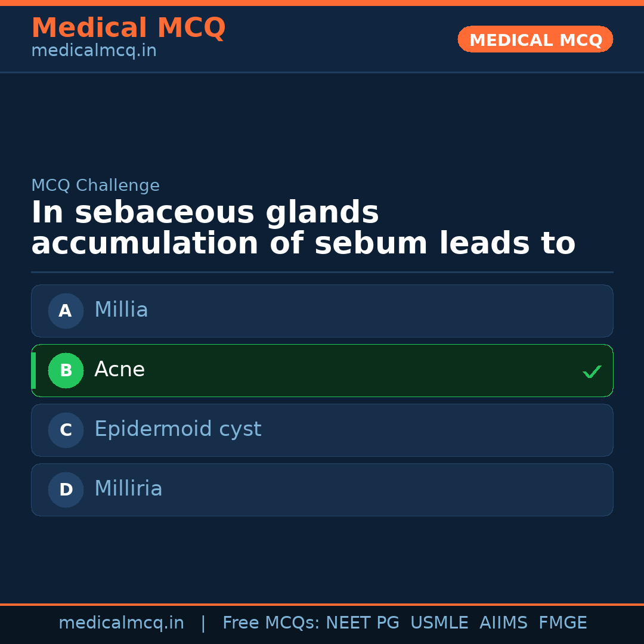The width and height of the screenshot is (644, 644).
Task: Click the A letter circle badge
Action: pyautogui.click(x=66, y=311)
